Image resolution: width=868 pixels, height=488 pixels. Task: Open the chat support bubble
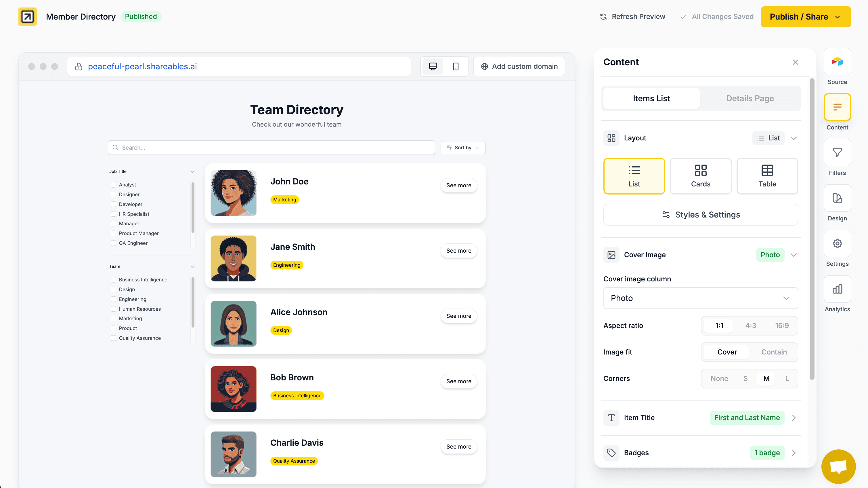838,466
